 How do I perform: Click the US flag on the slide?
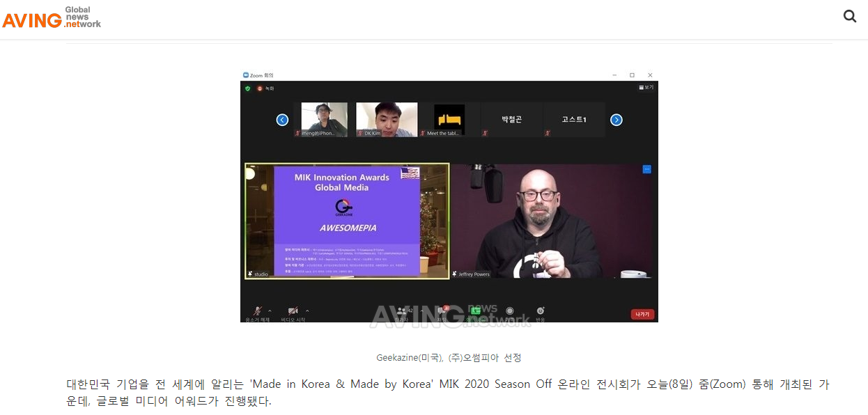[x=410, y=173]
